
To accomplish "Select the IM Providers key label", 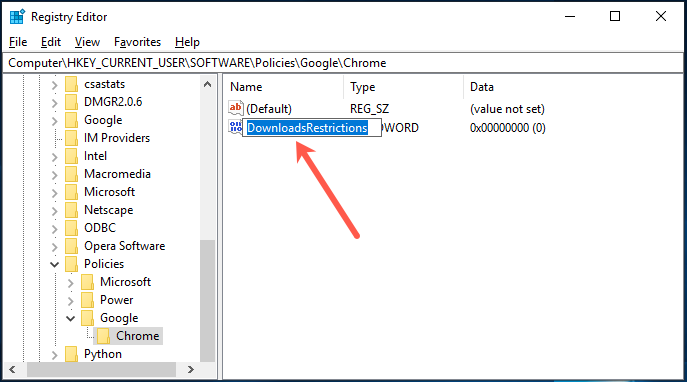I will click(x=117, y=138).
